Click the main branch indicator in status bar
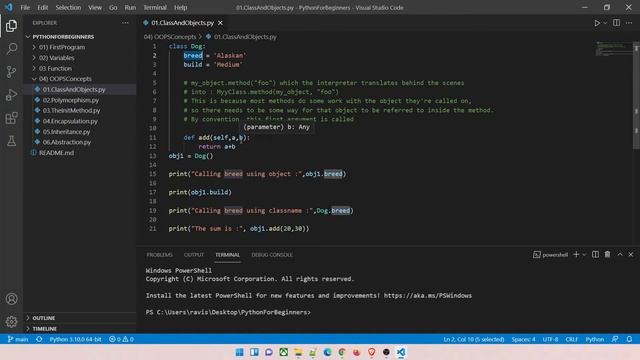The image size is (640, 360). point(18,339)
